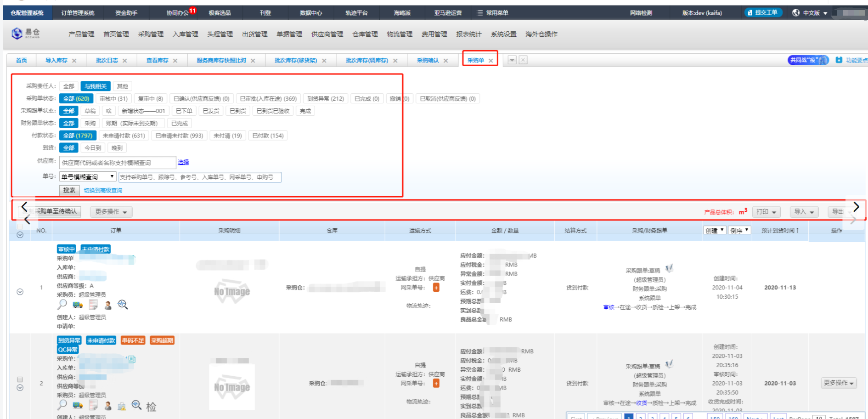Open the document log icon for order 1
868x419 pixels.
click(x=93, y=304)
